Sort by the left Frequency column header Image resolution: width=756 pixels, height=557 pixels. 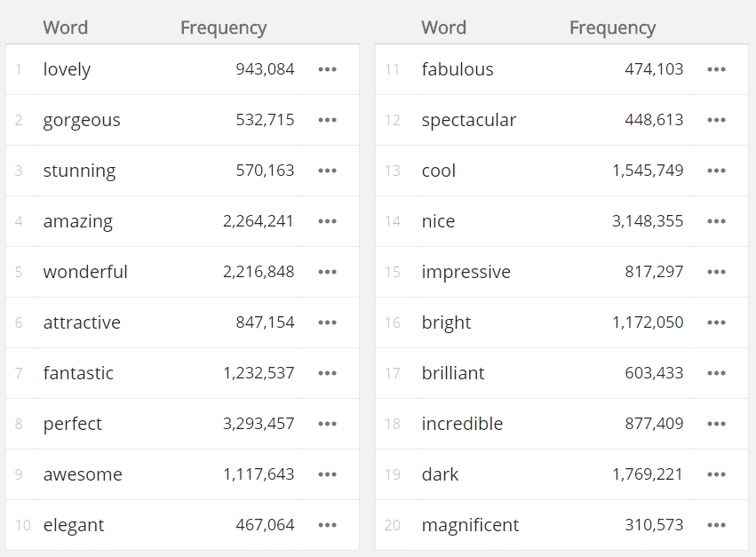pos(223,28)
